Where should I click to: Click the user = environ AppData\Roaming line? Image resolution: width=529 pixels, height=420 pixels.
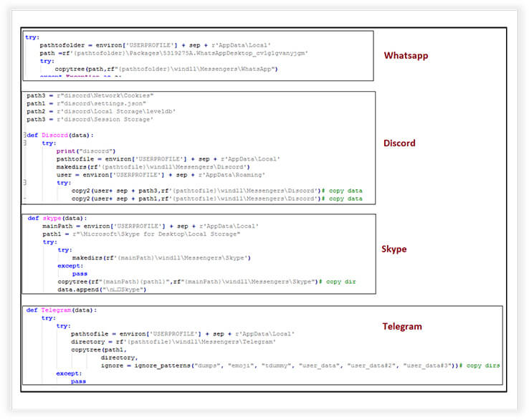coord(161,175)
